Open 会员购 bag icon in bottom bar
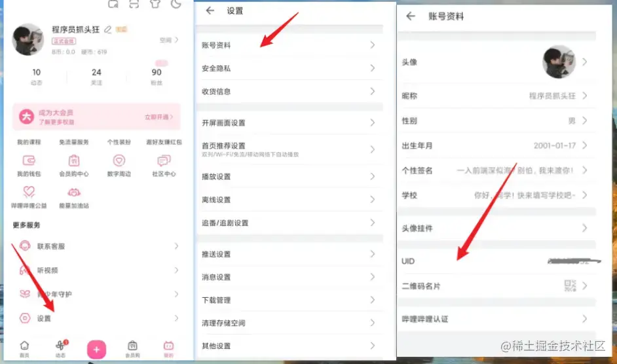Viewport: 617px width, 364px height. [132, 346]
